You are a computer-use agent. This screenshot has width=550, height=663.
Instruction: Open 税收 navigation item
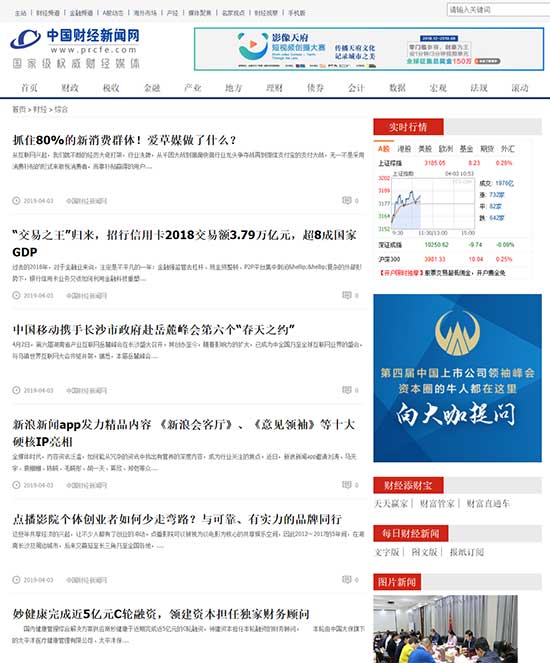click(111, 88)
